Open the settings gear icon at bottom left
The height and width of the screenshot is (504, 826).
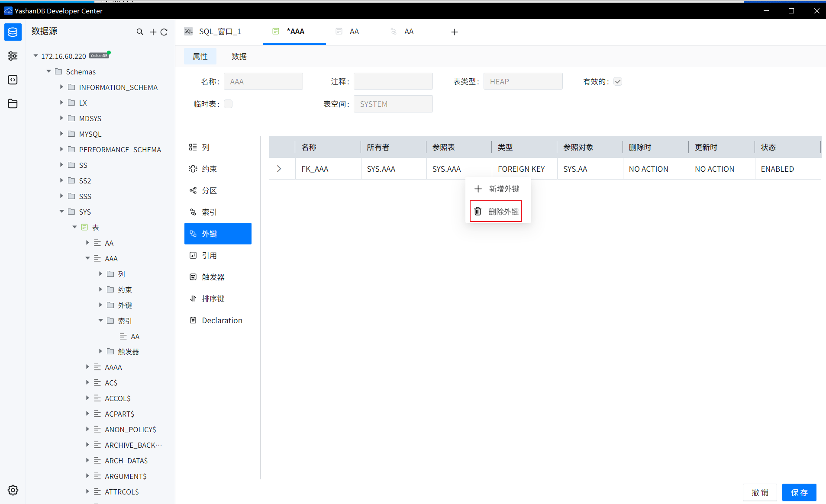click(13, 490)
